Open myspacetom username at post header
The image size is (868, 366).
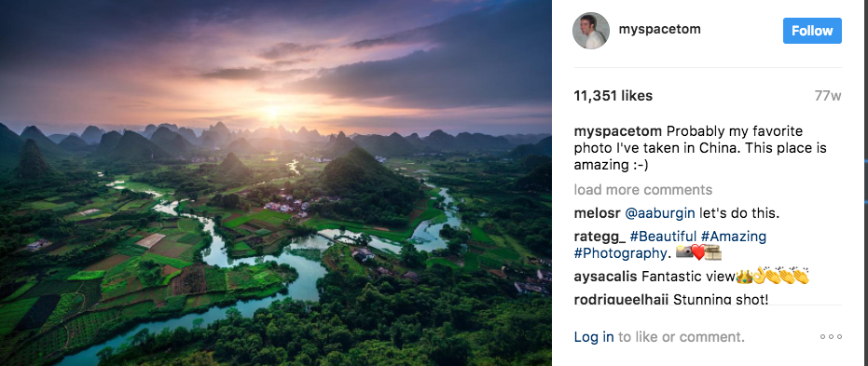tap(659, 30)
